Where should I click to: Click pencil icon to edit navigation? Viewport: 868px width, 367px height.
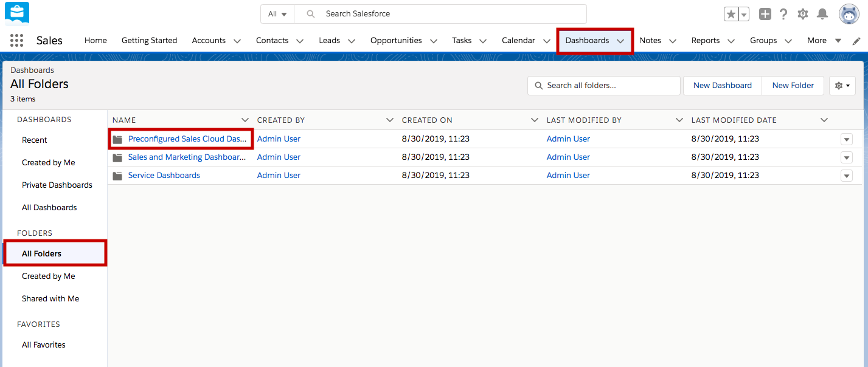click(856, 41)
